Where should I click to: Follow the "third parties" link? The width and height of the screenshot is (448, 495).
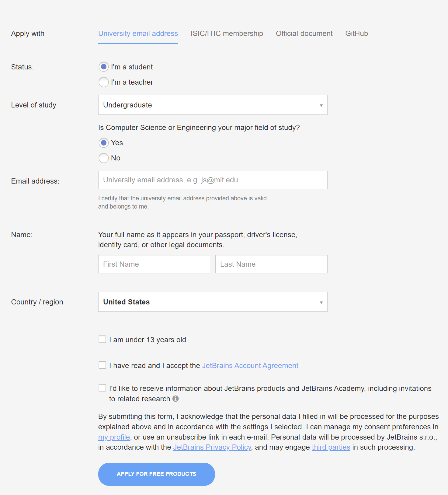[331, 447]
